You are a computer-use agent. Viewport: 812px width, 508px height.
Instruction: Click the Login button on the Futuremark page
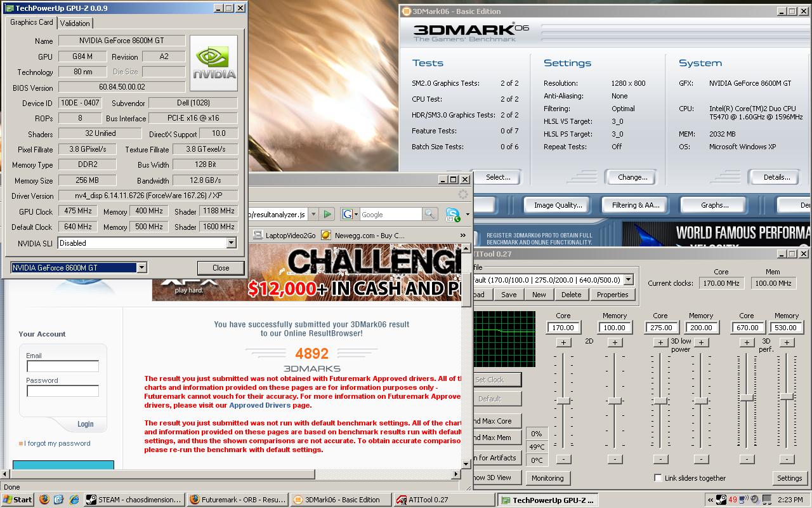pos(85,424)
